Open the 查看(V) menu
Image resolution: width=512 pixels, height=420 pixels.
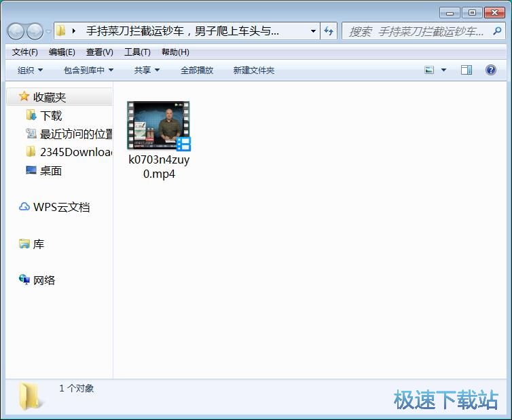tap(100, 52)
